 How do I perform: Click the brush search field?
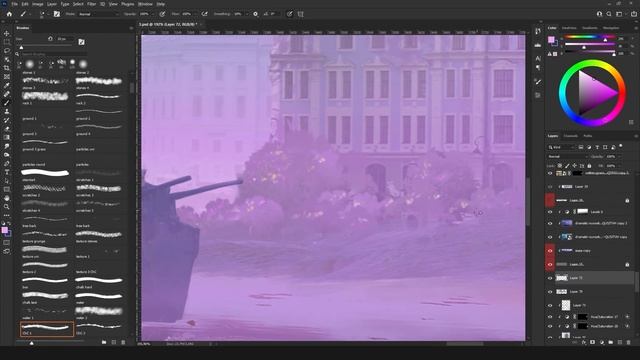pos(53,54)
